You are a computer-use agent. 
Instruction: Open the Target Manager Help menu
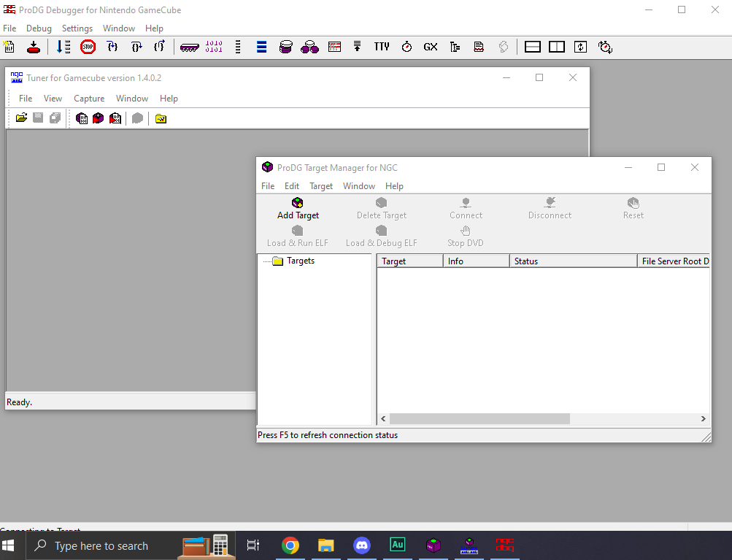click(x=394, y=186)
